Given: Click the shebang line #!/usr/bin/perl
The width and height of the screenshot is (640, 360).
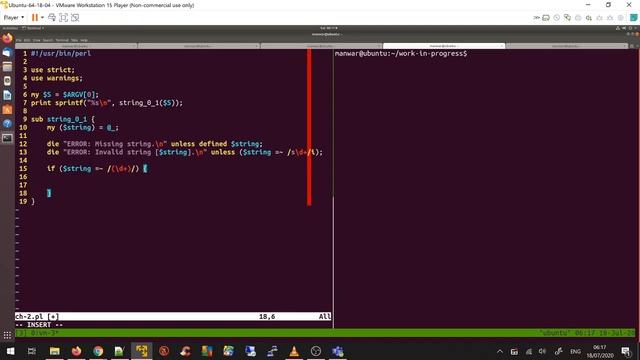Looking at the screenshot, I should click(x=61, y=53).
